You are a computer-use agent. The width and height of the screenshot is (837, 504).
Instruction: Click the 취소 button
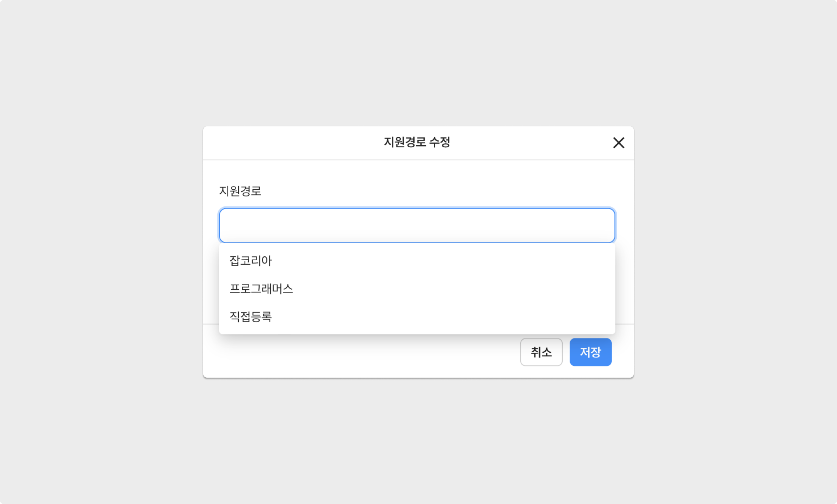point(541,352)
